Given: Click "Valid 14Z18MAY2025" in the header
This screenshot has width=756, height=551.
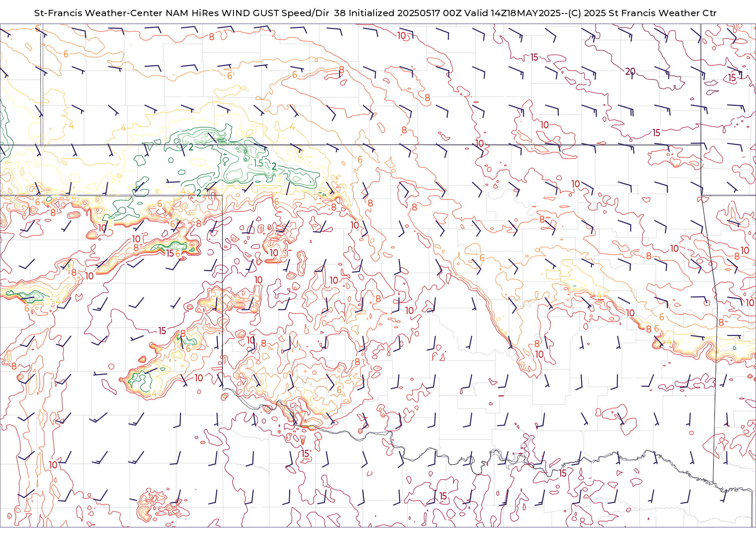Looking at the screenshot, I should pos(513,13).
